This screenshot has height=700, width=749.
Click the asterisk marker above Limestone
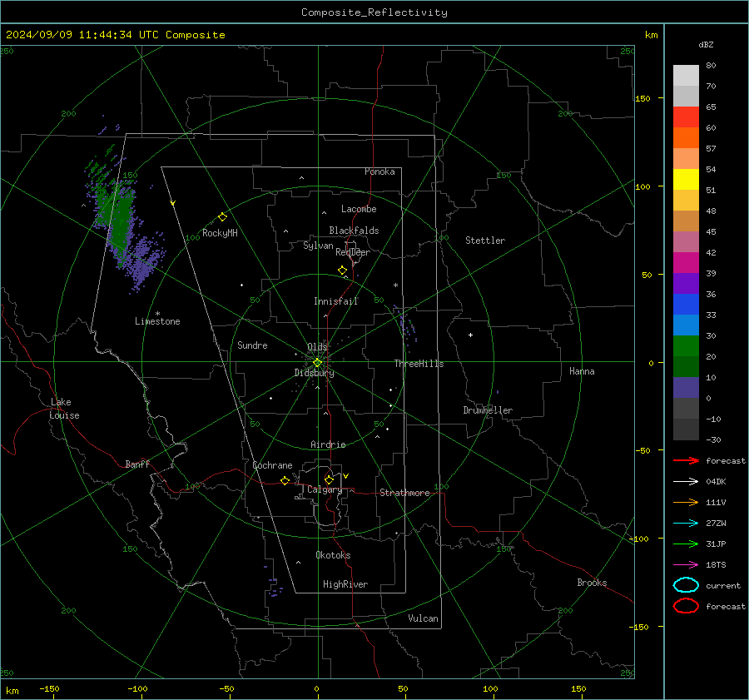157,314
